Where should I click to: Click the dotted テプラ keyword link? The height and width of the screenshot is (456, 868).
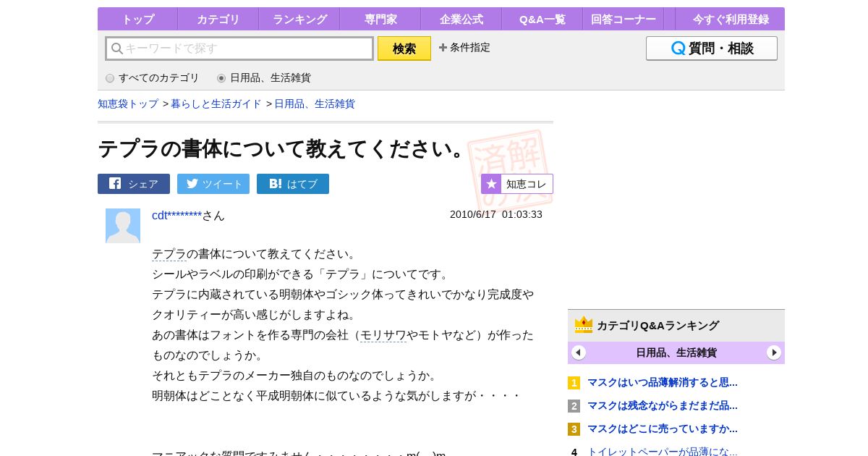coord(169,254)
